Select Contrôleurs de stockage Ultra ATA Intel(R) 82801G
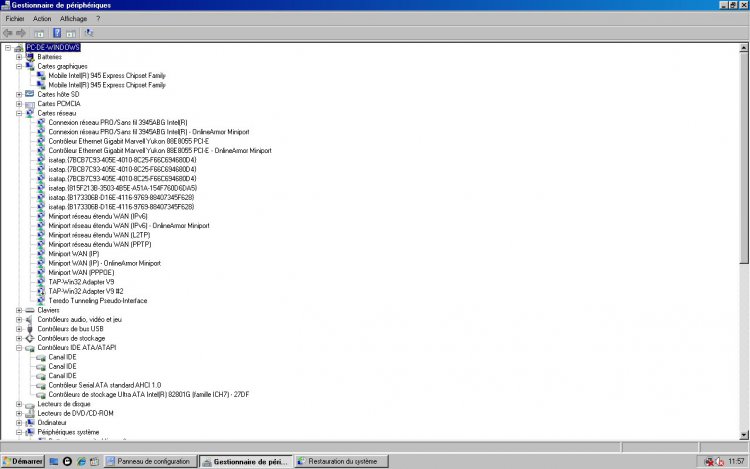 (149, 394)
